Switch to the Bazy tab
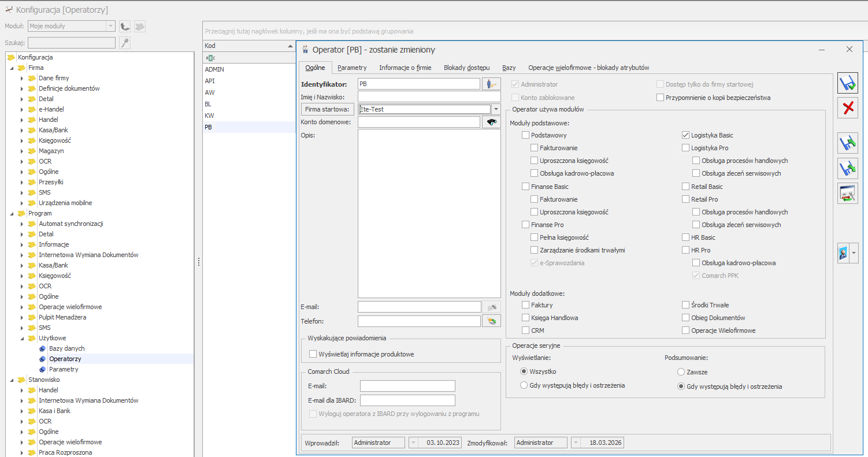Image resolution: width=868 pixels, height=457 pixels. (x=509, y=68)
